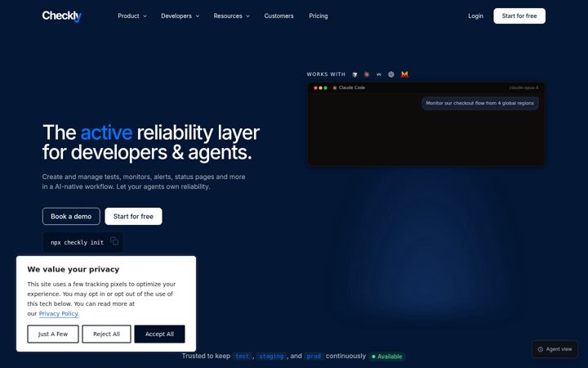The image size is (588, 368).
Task: Click the test environment tag
Action: pos(242,357)
